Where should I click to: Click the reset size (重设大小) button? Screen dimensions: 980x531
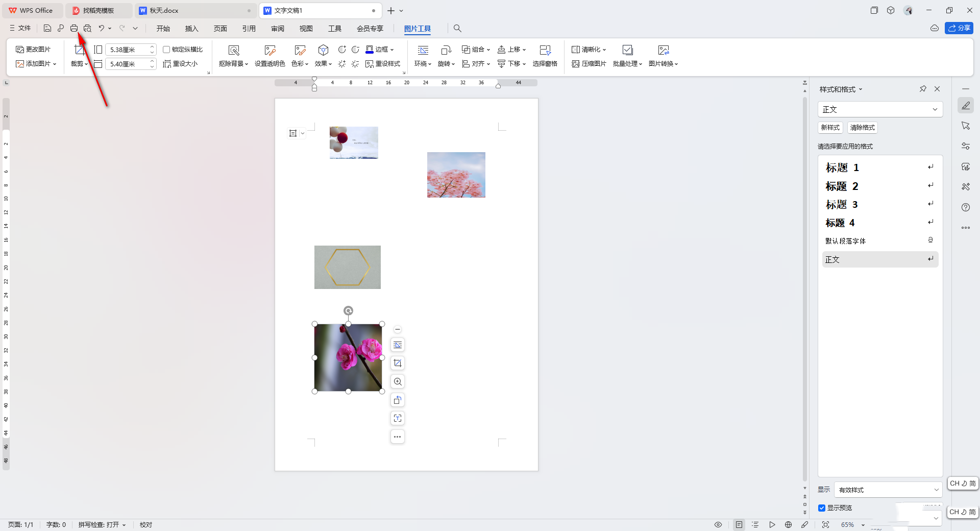click(x=180, y=64)
